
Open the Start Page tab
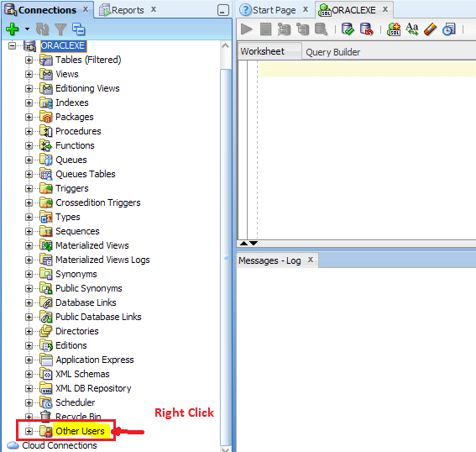click(275, 10)
